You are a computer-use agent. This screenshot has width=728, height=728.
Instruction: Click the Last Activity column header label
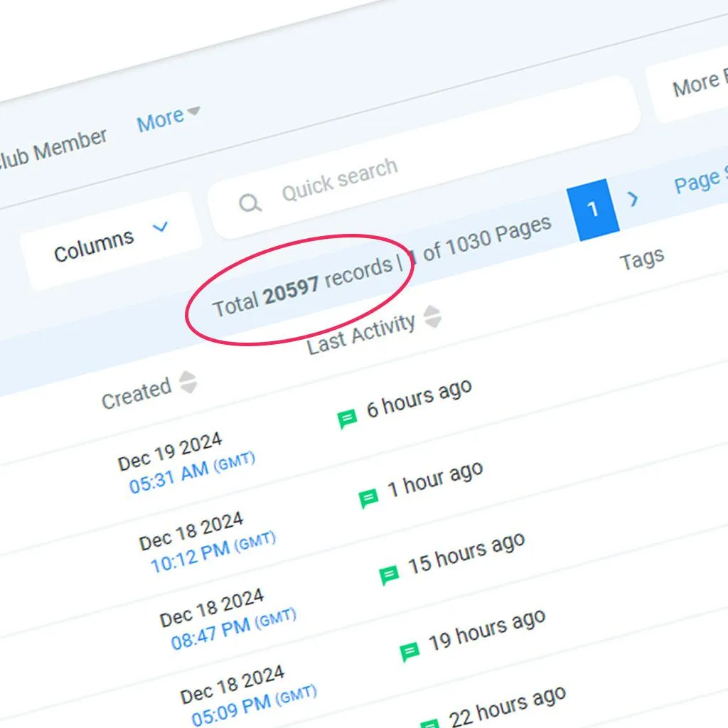pyautogui.click(x=360, y=333)
